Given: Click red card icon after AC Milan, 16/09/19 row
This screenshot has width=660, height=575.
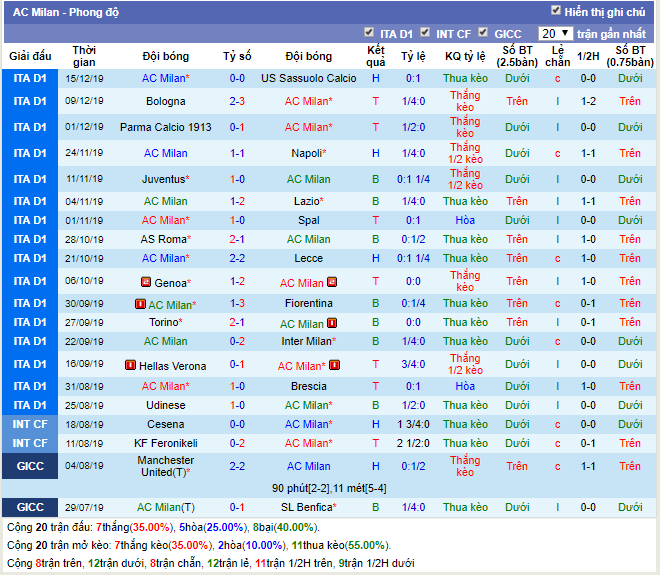Looking at the screenshot, I should (334, 365).
